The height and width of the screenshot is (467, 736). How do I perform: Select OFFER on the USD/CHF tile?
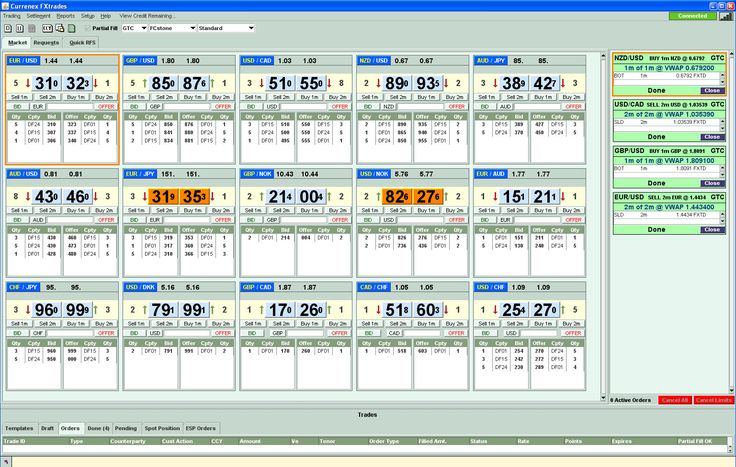[x=573, y=333]
